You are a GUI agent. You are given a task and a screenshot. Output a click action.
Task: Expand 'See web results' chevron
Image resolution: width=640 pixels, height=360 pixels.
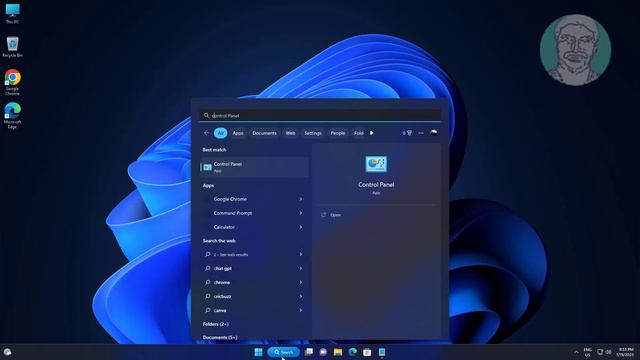[x=301, y=254]
